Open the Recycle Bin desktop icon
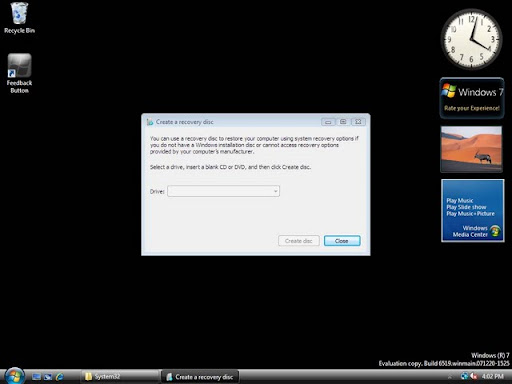The width and height of the screenshot is (512, 384). [19, 18]
